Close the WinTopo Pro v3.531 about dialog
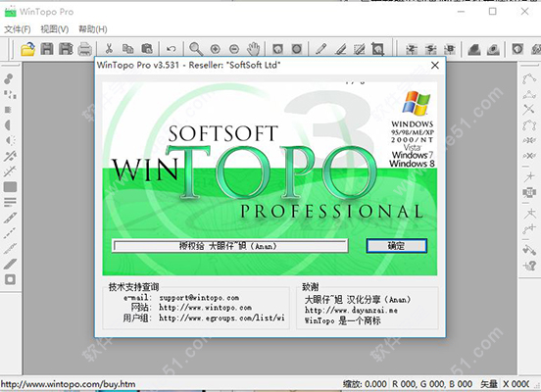The image size is (541, 392). tap(435, 66)
